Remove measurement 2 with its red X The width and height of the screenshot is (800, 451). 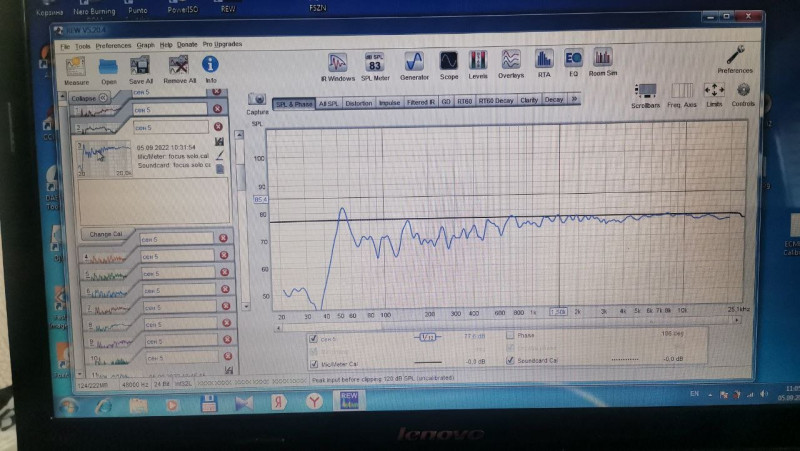click(x=218, y=127)
